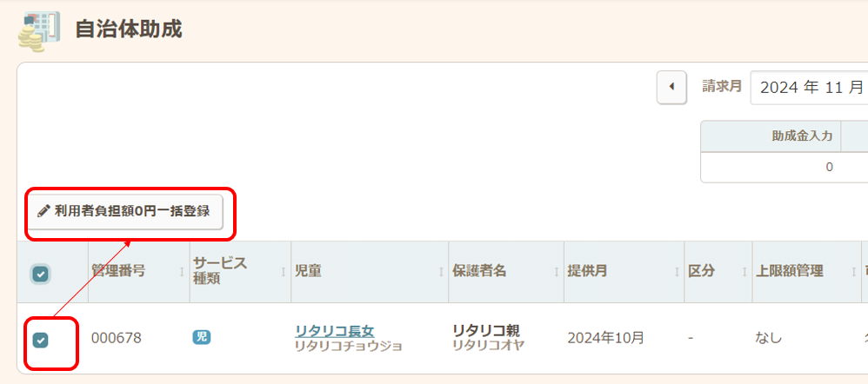
Task: Click the 助成金入力 summary header cell
Action: pyautogui.click(x=770, y=136)
